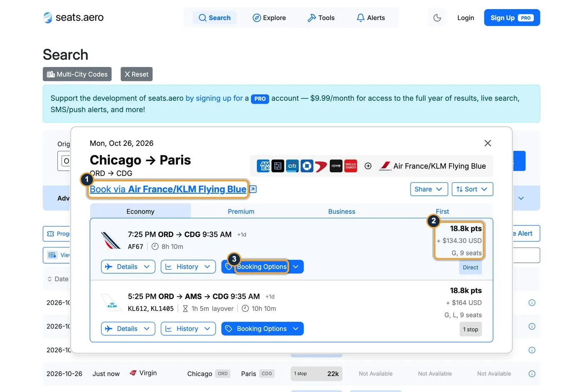Click the external link icon beside Book via
The height and width of the screenshot is (392, 583).
(x=253, y=190)
